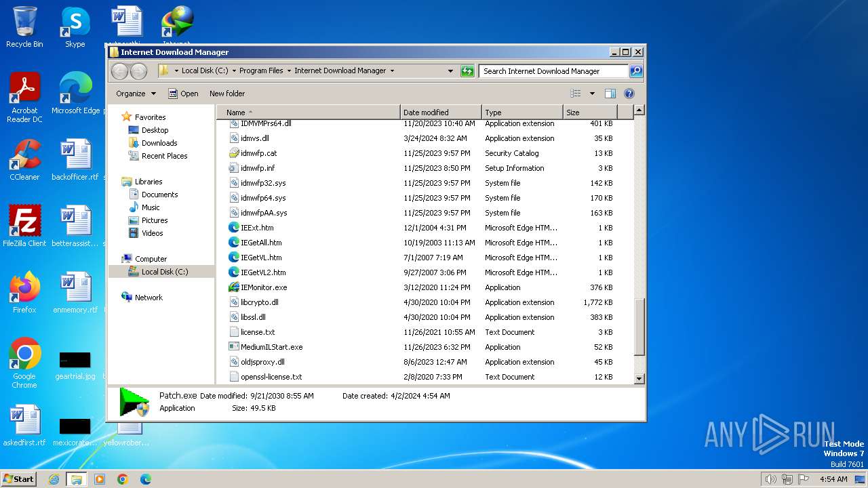Open Pictures library in navigation pane
868x488 pixels.
click(155, 220)
